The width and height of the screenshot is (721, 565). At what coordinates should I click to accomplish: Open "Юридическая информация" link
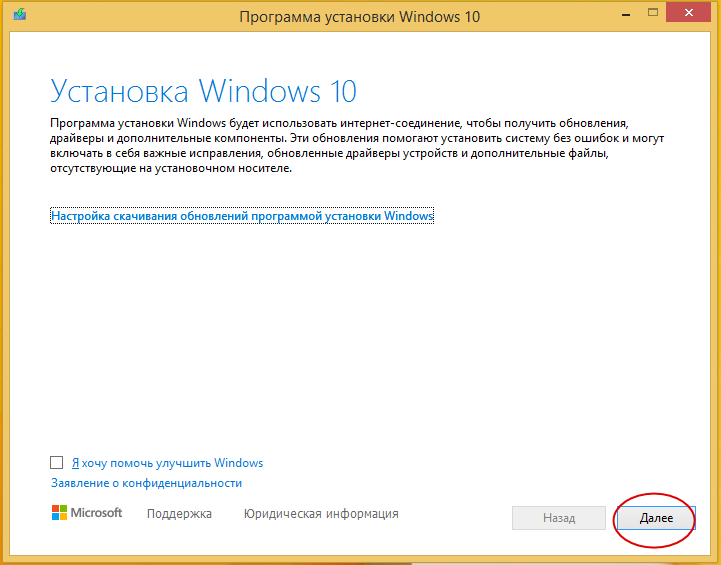point(321,514)
